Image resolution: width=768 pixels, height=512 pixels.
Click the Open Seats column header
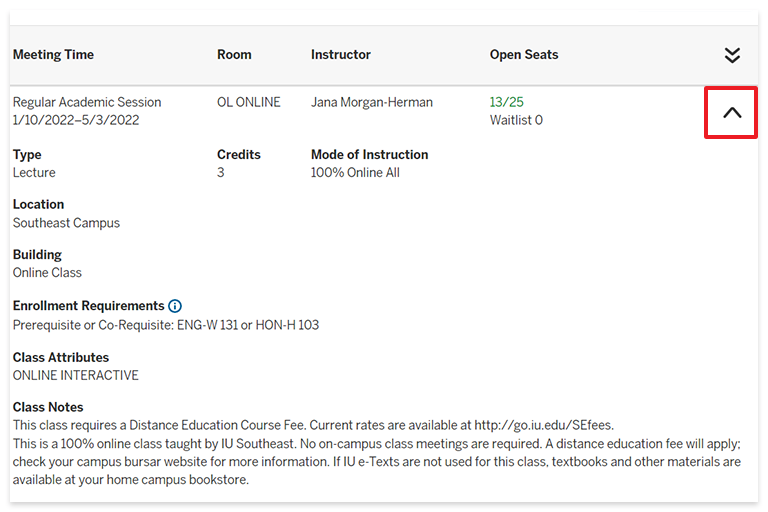tap(524, 54)
